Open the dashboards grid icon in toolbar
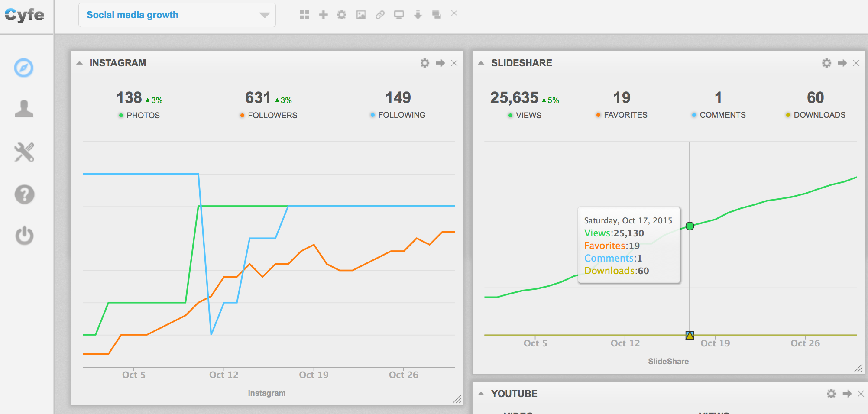 pyautogui.click(x=304, y=15)
